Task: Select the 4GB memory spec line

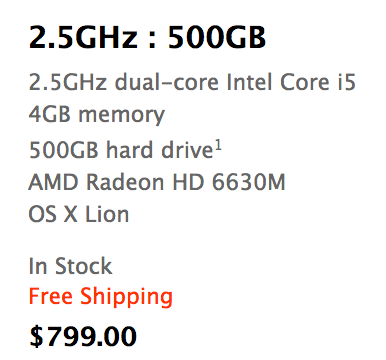Action: pos(97,115)
